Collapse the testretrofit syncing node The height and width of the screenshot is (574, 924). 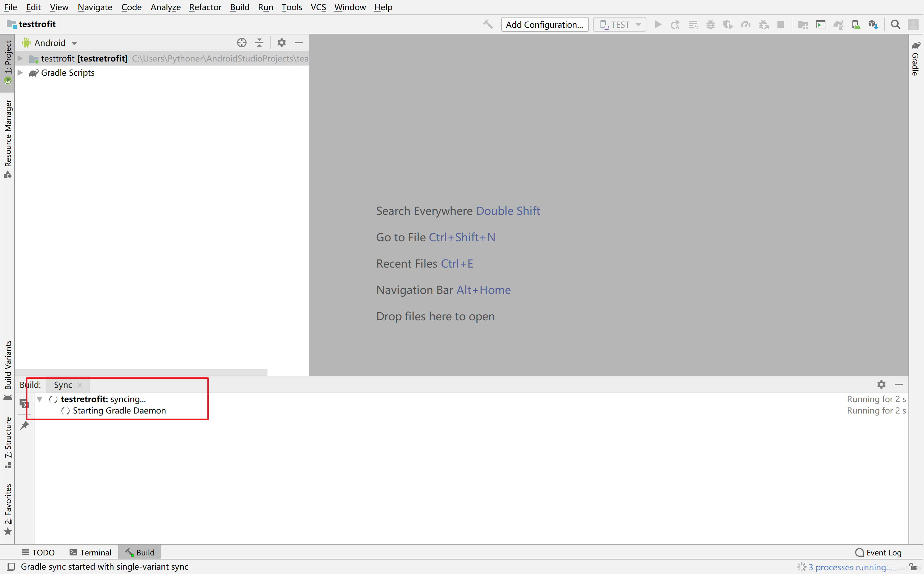pos(40,399)
